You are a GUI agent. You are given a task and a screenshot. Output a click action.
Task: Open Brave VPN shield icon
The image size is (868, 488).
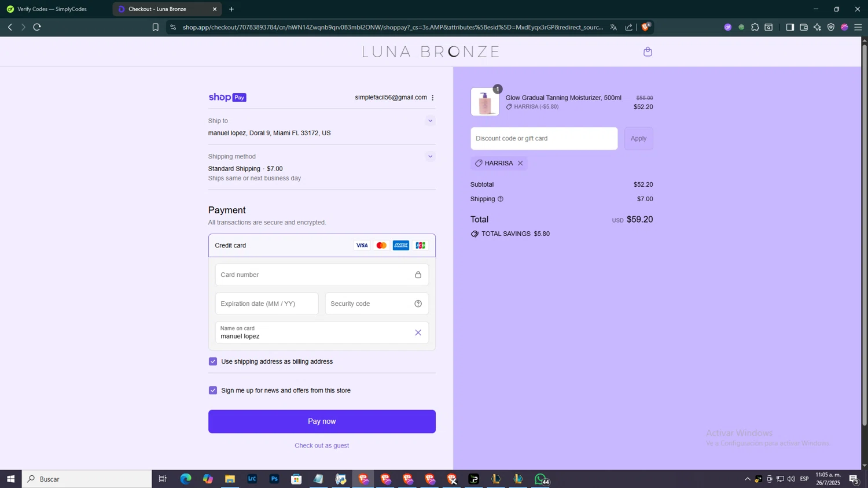[x=831, y=27]
